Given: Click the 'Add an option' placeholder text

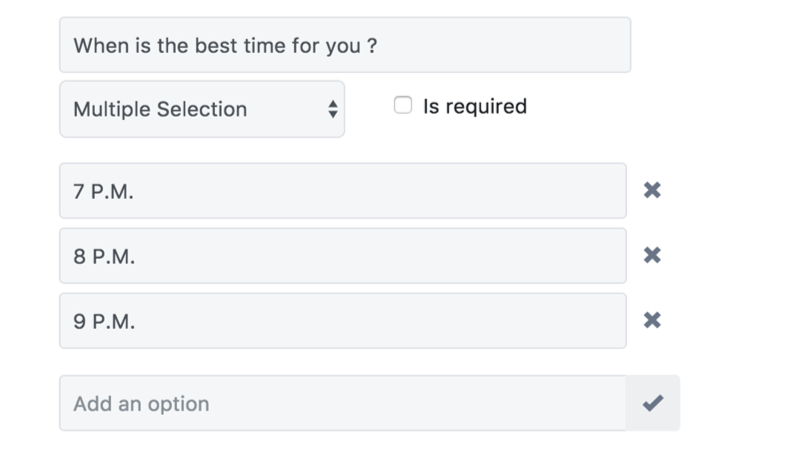Looking at the screenshot, I should tap(141, 404).
